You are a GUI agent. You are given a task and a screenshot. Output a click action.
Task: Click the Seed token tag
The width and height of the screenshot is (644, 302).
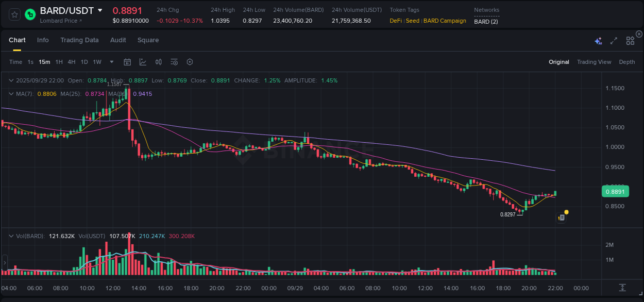[x=412, y=21]
